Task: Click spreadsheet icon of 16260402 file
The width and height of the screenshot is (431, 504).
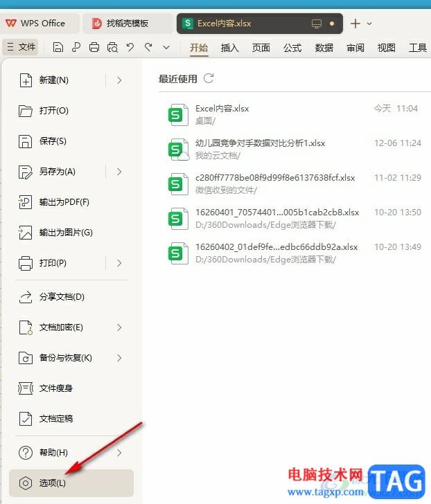Action: pyautogui.click(x=178, y=253)
